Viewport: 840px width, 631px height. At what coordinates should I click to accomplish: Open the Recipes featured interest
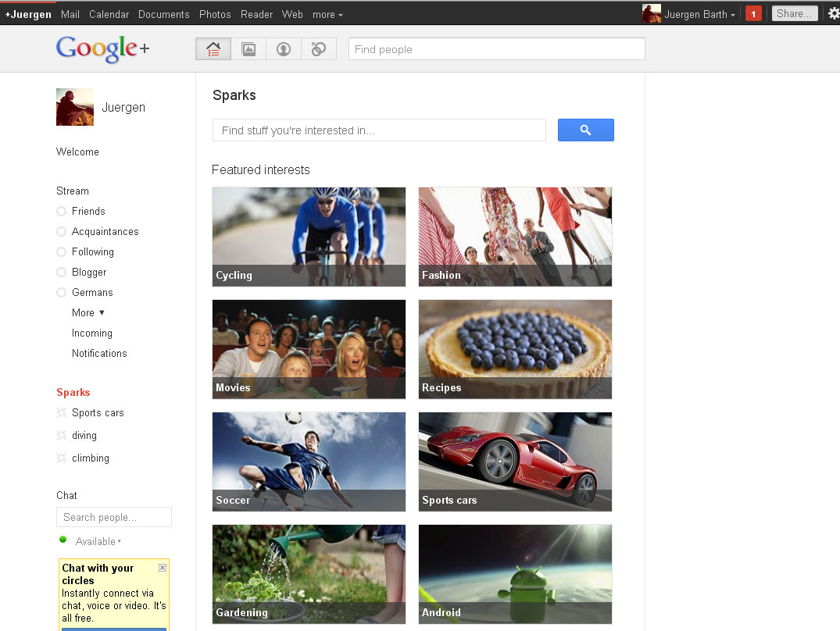(516, 349)
